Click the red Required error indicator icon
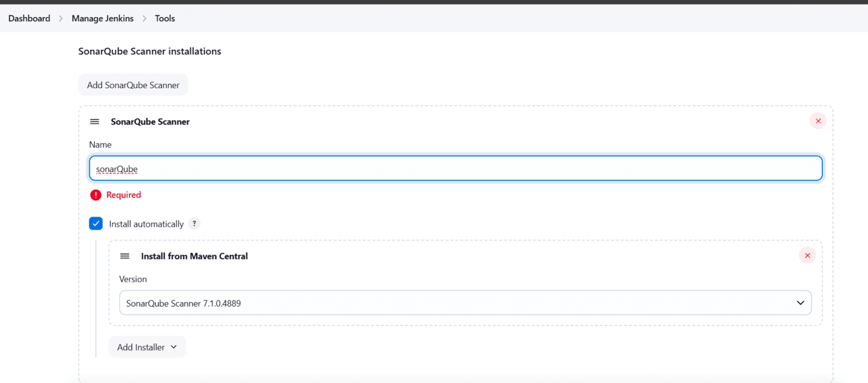Image resolution: width=868 pixels, height=383 pixels. click(x=95, y=195)
